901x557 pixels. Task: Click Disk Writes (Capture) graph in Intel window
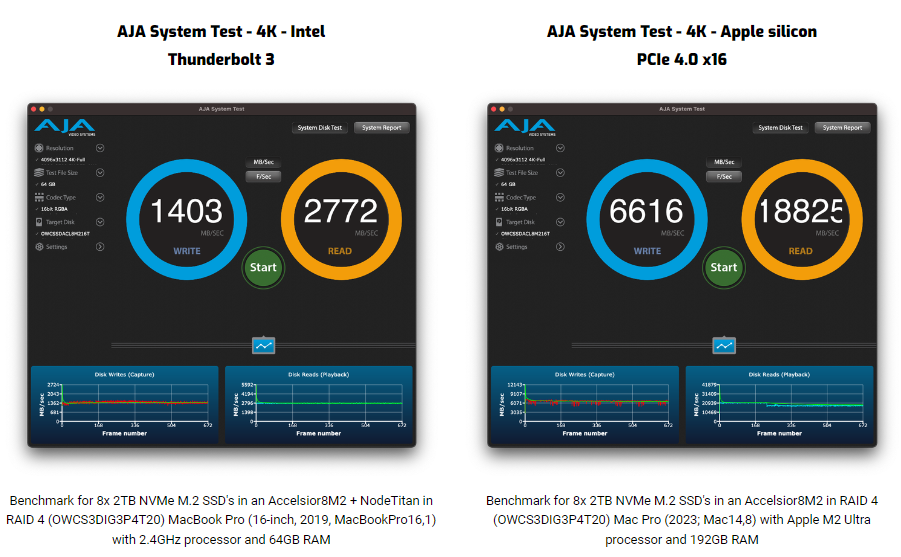[125, 405]
